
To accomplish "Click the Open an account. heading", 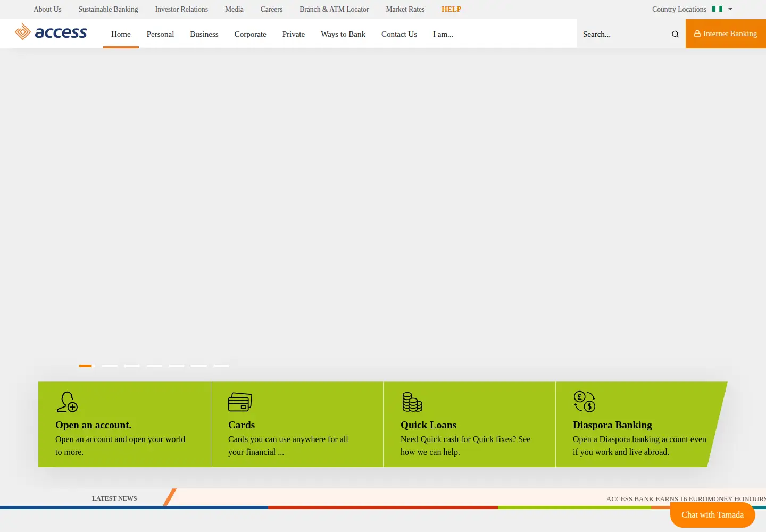I will (x=93, y=425).
